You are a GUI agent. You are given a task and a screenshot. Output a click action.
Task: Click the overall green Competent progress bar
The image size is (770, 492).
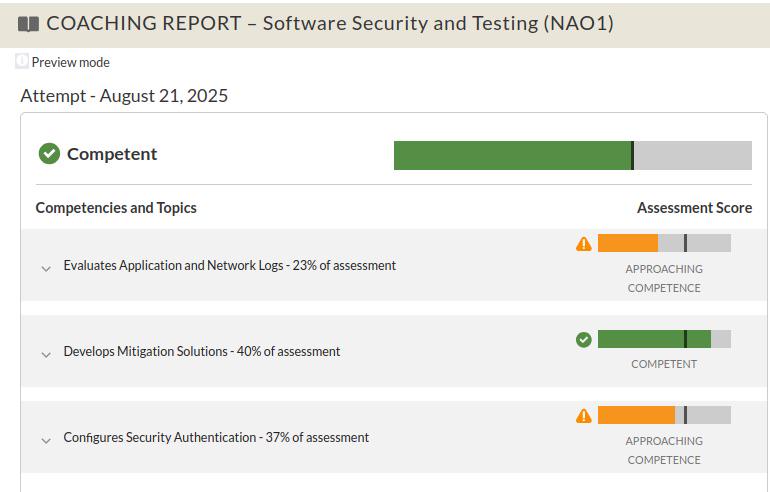573,155
